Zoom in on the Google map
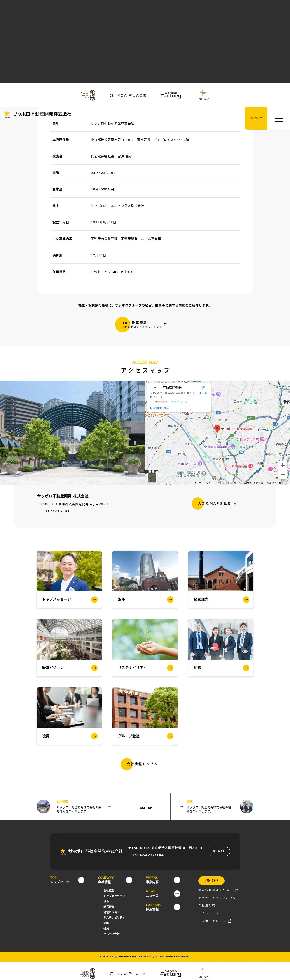Viewport: 290px width, 980px height. point(282,465)
